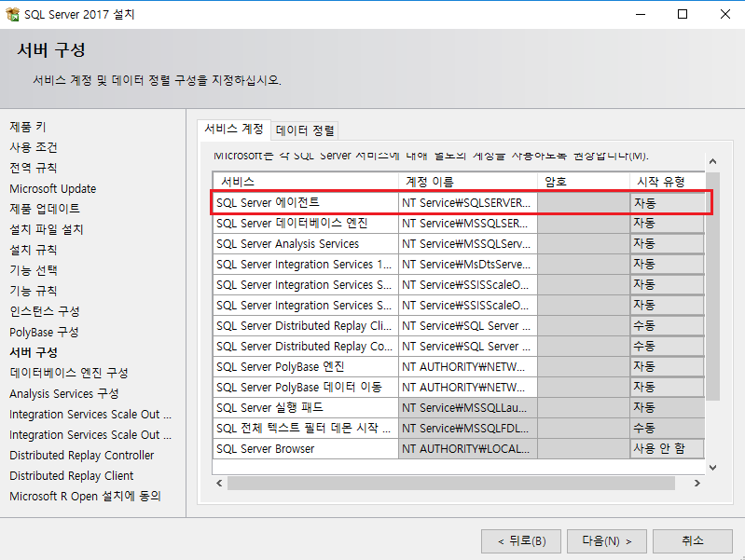Open startup type dropdown for SQL Server PolyBase 엔진

click(667, 367)
